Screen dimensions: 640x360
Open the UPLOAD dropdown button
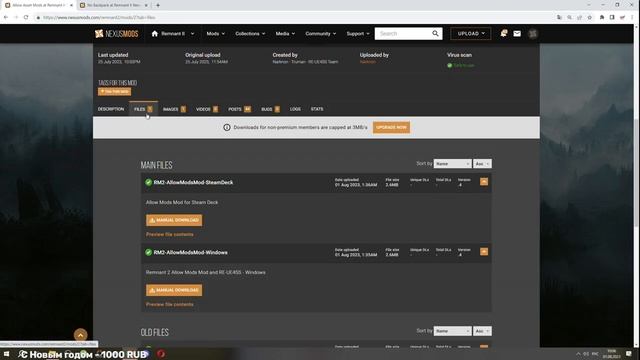tap(471, 34)
